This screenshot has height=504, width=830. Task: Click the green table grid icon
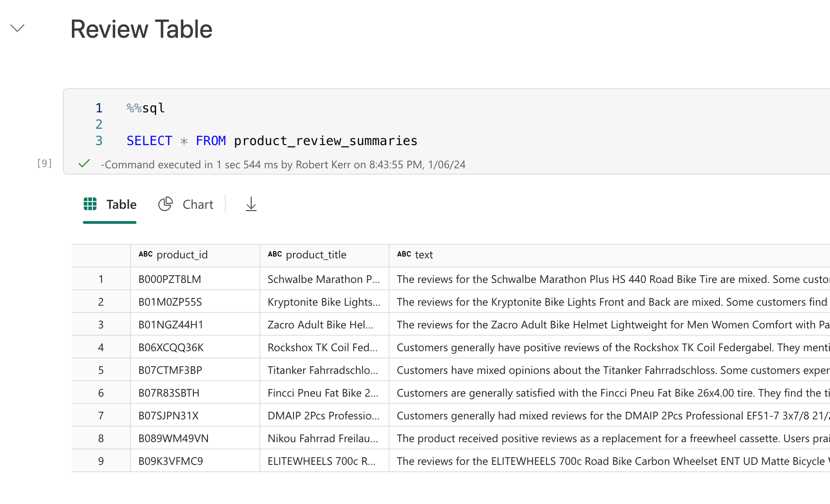(x=90, y=204)
